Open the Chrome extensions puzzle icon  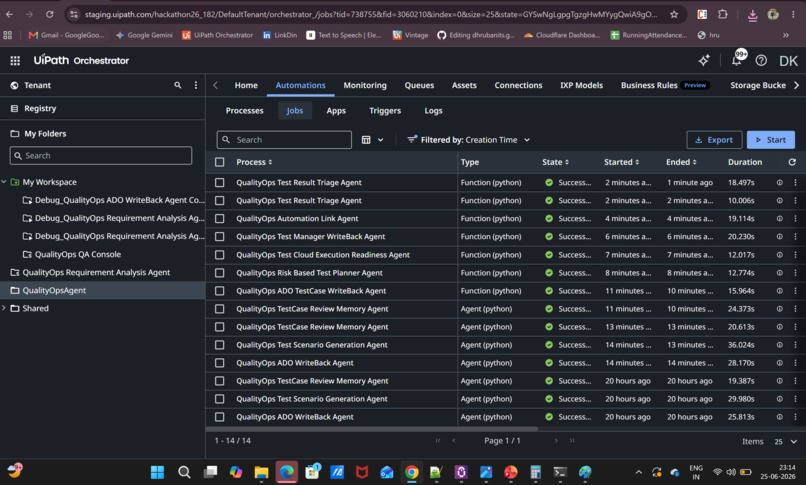[722, 14]
